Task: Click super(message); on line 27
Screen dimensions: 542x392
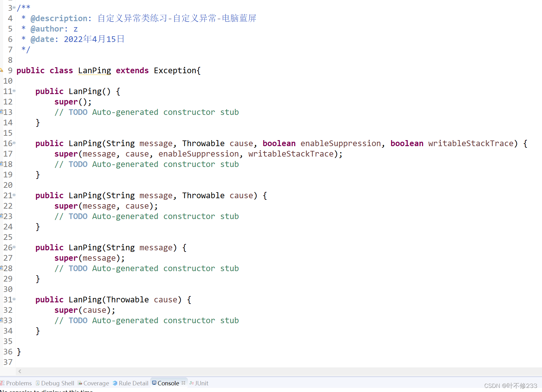Action: click(x=90, y=258)
